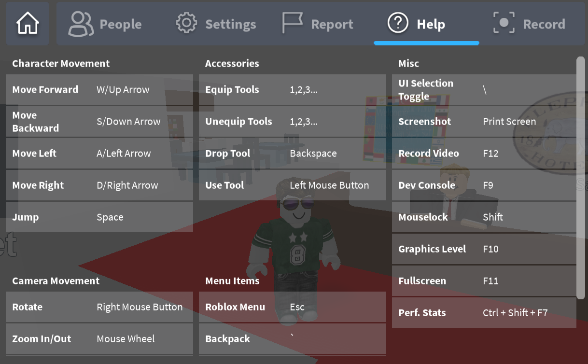This screenshot has width=588, height=364.
Task: Click the Screenshot label
Action: click(425, 122)
